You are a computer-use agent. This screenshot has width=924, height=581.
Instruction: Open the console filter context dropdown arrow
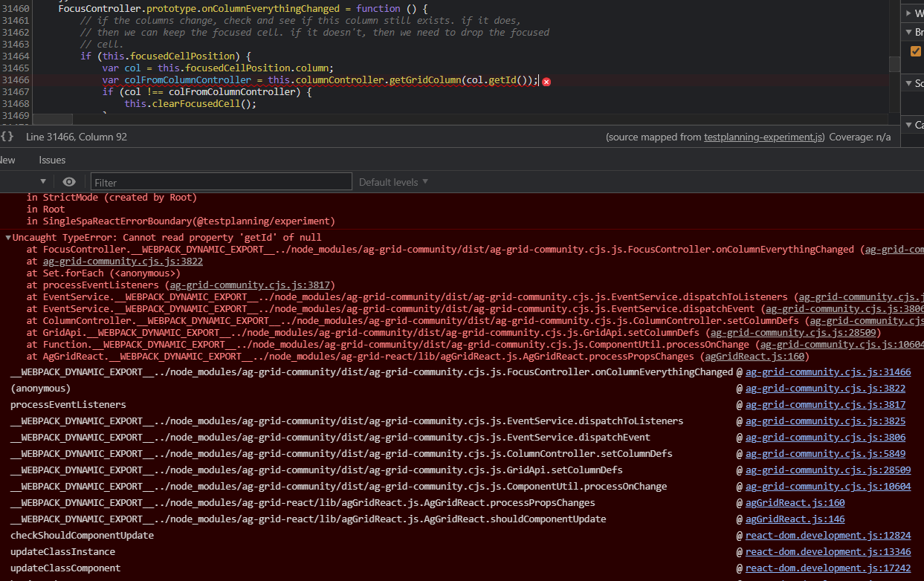point(42,181)
